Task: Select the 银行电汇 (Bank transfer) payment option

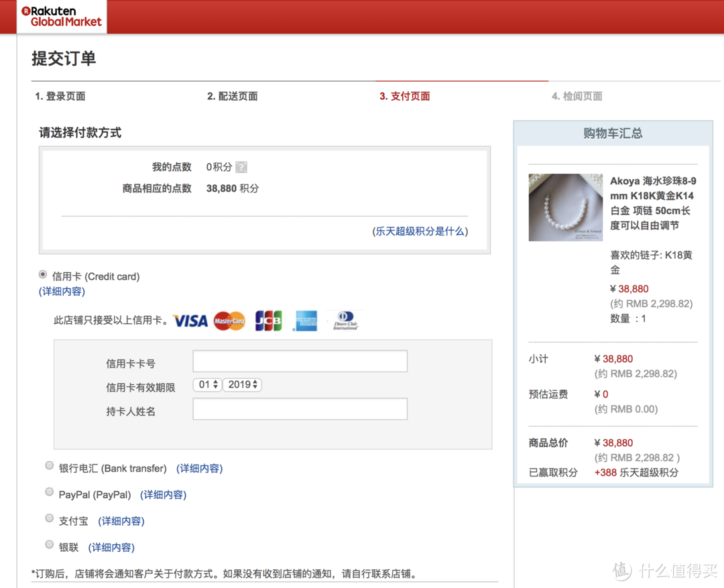Action: (x=50, y=465)
